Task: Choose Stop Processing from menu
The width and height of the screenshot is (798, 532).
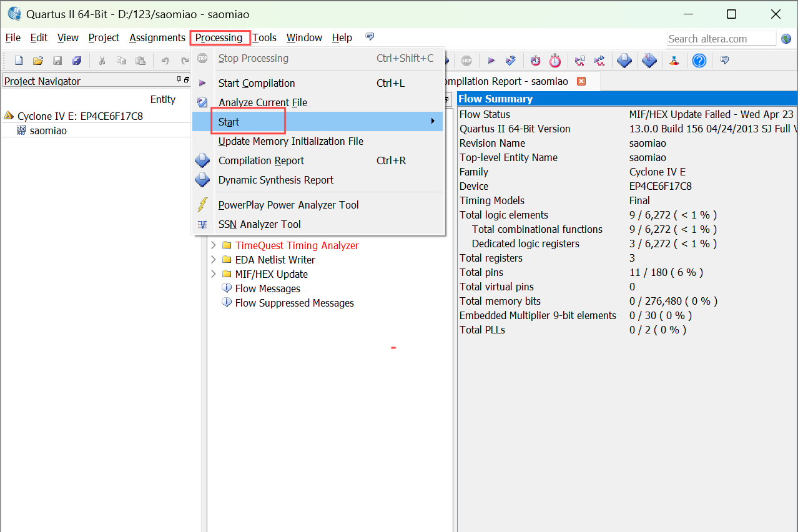Action: click(x=317, y=58)
